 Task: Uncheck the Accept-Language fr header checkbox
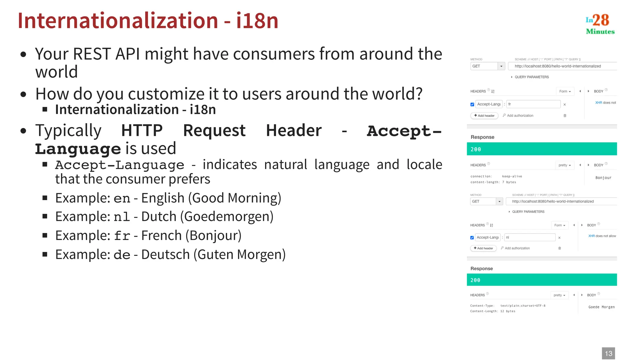click(472, 104)
